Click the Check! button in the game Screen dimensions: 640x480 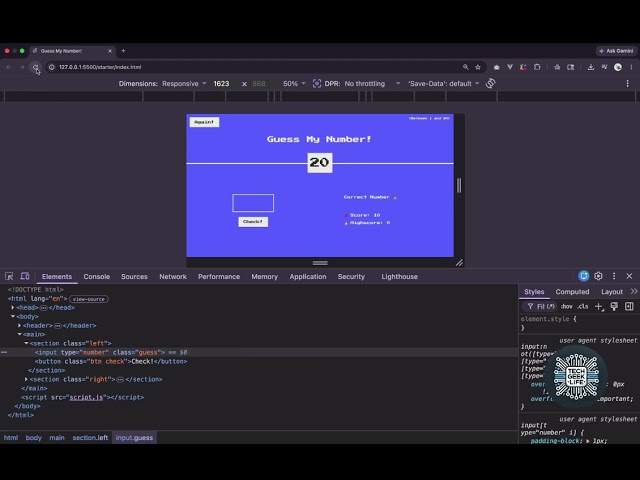point(253,222)
